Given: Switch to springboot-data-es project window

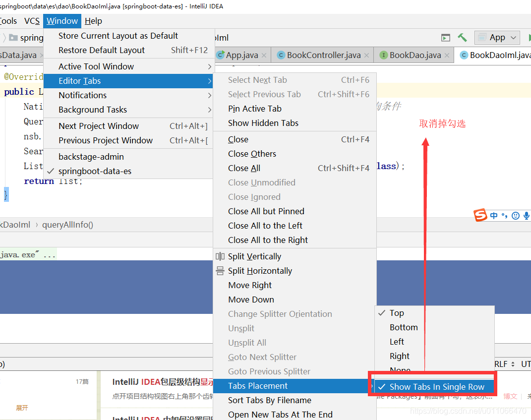Looking at the screenshot, I should (x=129, y=171).
